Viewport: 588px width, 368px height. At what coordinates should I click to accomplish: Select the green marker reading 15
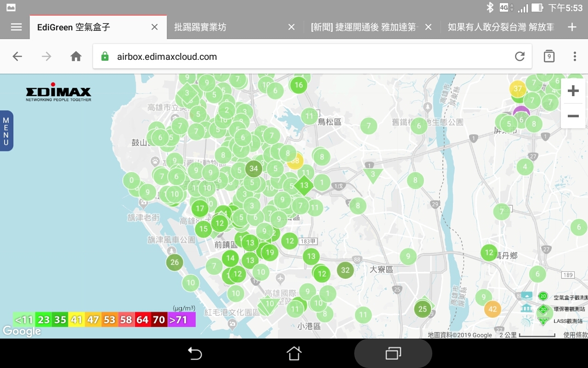[203, 229]
